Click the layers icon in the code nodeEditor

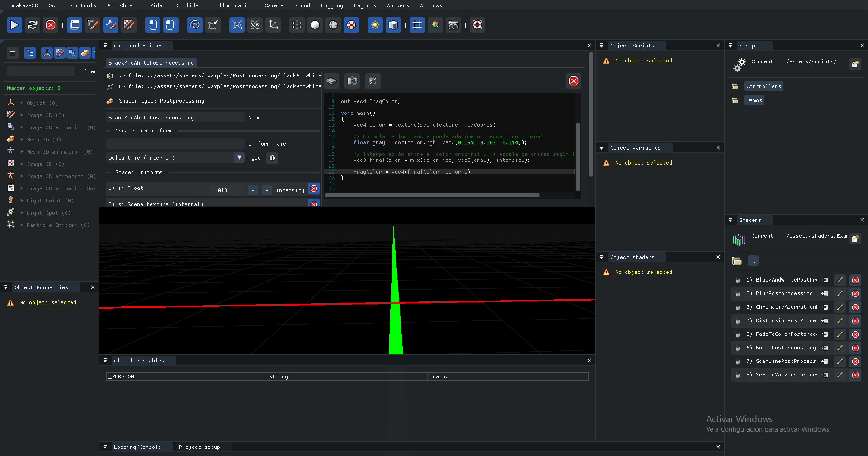331,81
